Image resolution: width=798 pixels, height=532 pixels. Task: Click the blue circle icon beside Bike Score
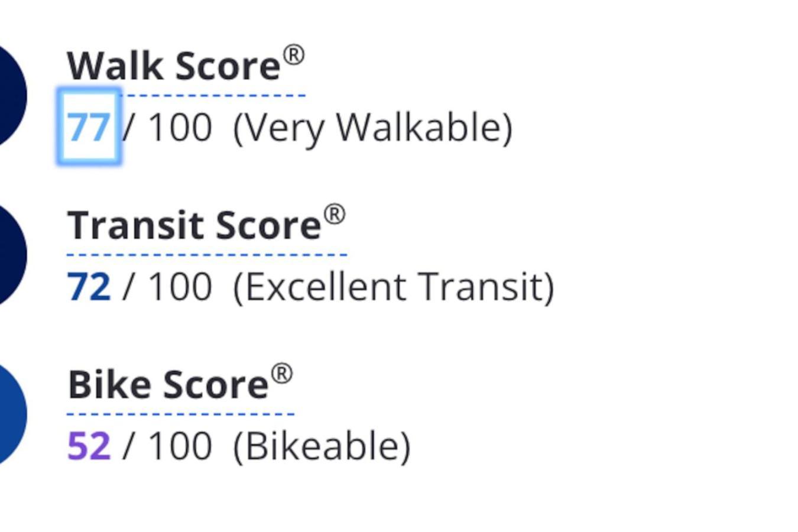coord(12,415)
